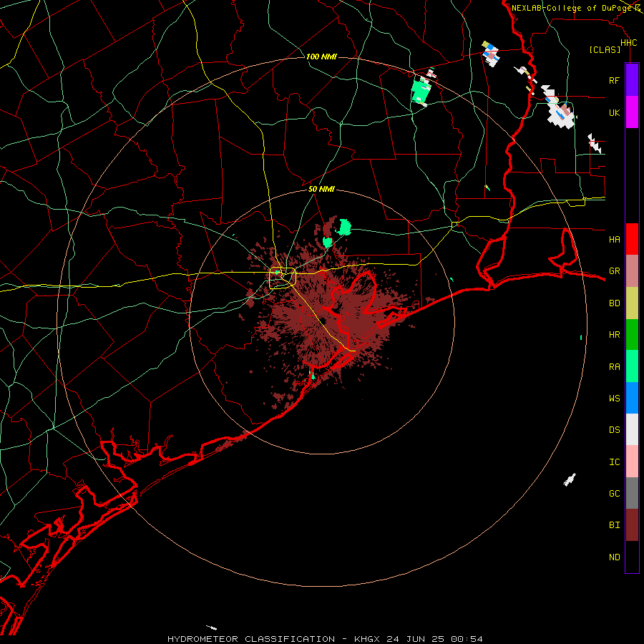Click the "GC" legend label
Screen dimensions: 644x644
pos(615,494)
